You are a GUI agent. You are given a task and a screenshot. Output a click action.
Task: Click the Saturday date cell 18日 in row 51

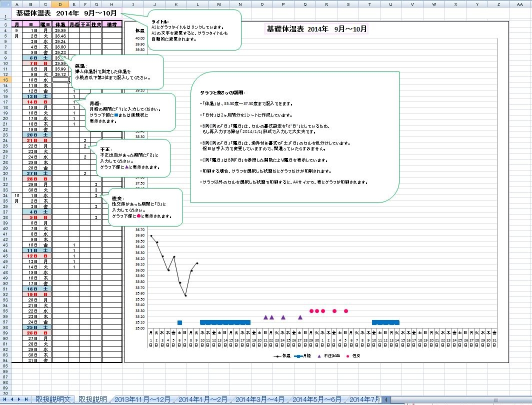[x=31, y=288]
